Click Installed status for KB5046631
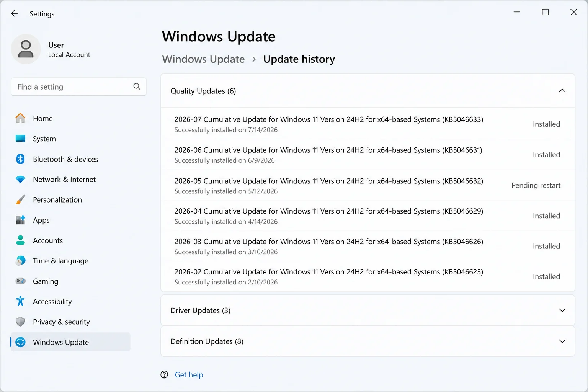 546,155
